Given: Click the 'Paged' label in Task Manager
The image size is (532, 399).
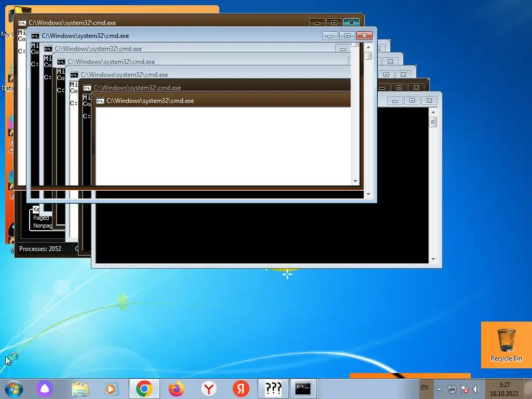Looking at the screenshot, I should pos(41,218).
